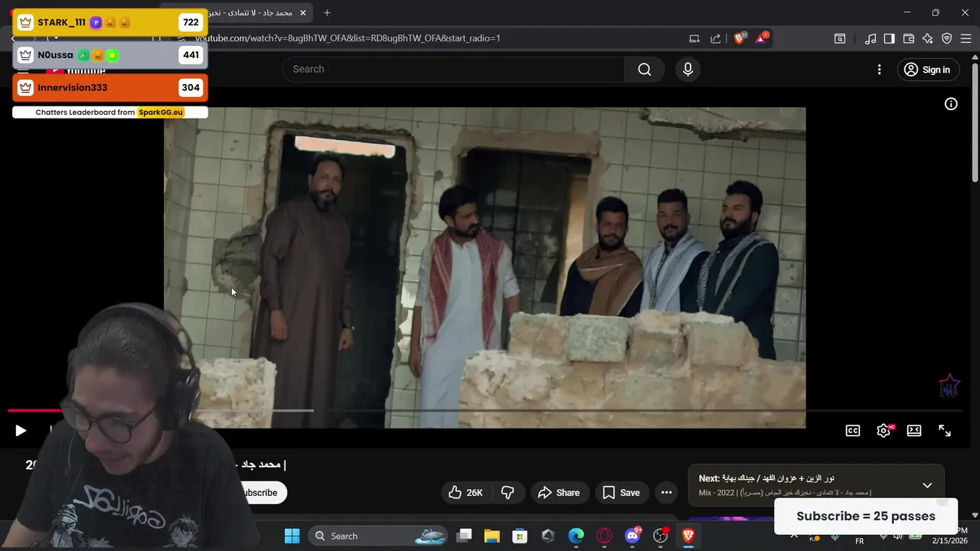Open the Brave VPN shield icon
Image resolution: width=980 pixels, height=551 pixels.
(x=947, y=38)
